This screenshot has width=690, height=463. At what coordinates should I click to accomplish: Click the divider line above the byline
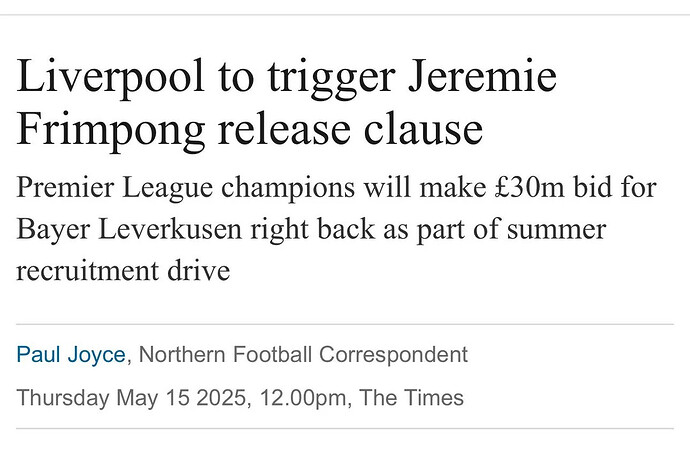click(x=345, y=324)
